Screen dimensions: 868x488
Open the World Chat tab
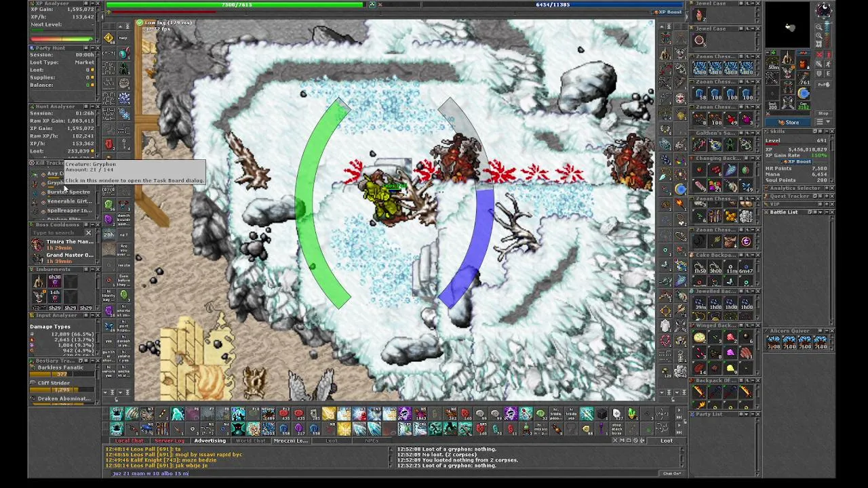[x=251, y=441]
